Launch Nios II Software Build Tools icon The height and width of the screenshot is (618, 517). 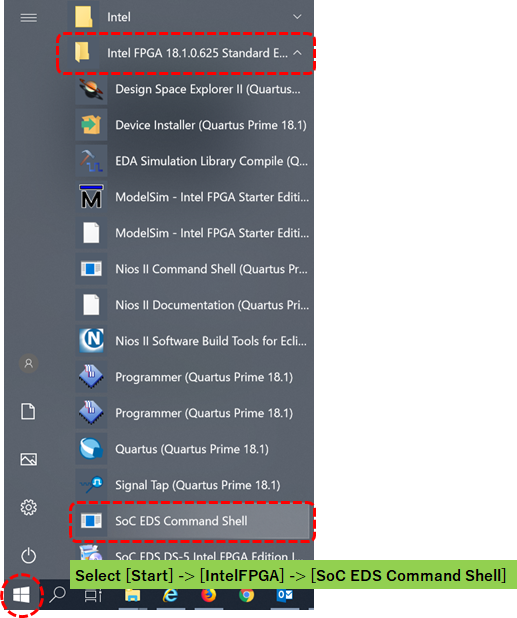tap(91, 341)
